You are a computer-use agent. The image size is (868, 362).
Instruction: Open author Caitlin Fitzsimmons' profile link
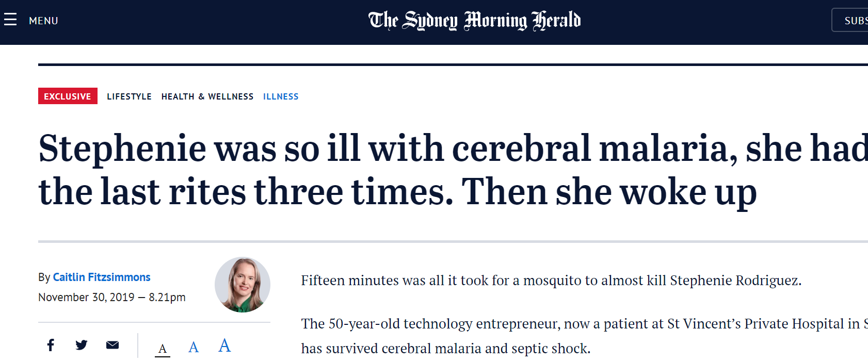click(x=102, y=277)
